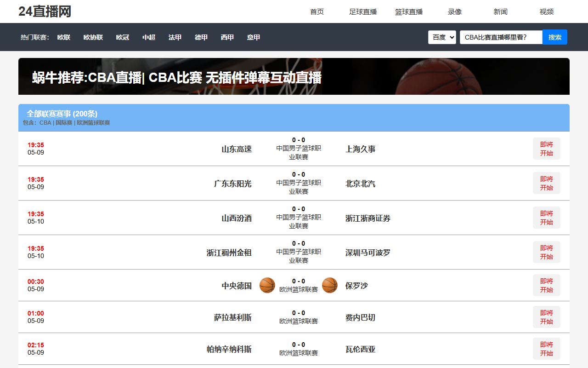
Task: Choose the 西甲 league link
Action: (227, 37)
